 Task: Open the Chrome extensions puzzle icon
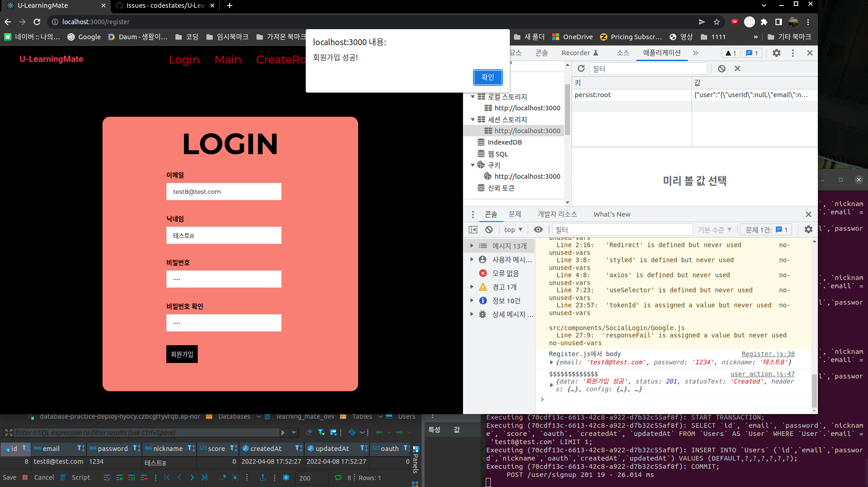[764, 22]
